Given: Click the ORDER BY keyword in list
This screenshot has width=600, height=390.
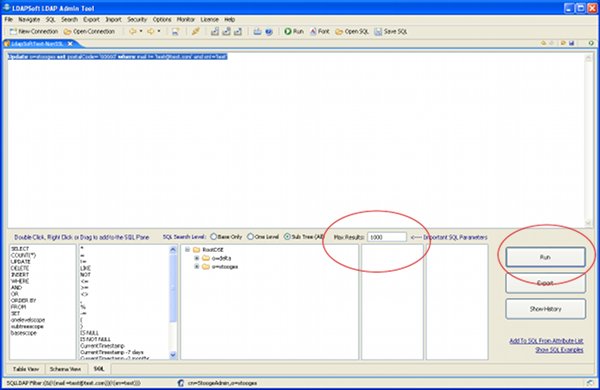Looking at the screenshot, I should click(x=23, y=300).
